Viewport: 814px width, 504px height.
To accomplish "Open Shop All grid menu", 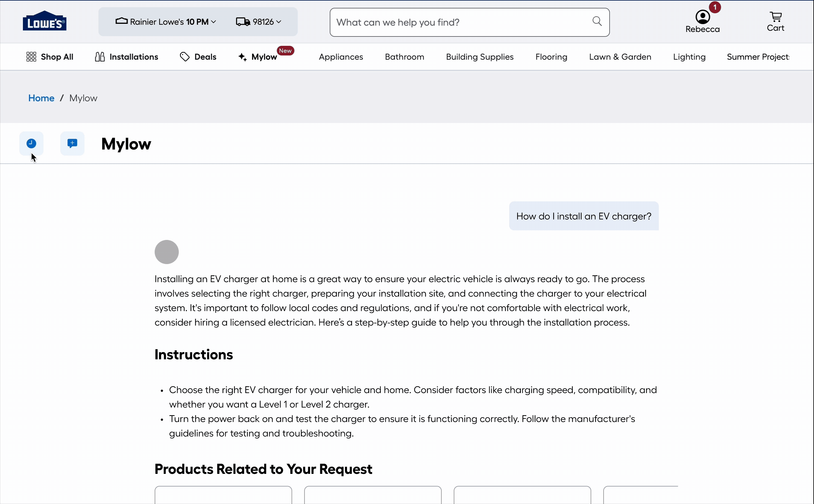I will (x=50, y=57).
